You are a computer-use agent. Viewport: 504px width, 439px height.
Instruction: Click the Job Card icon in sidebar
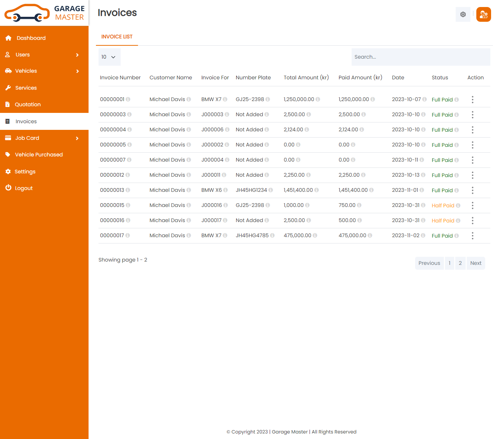8,138
